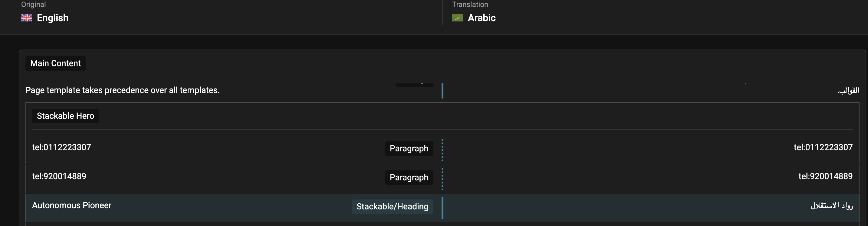Click the dotted status indicator for tel:0112223307
This screenshot has height=226, width=868.
tap(442, 150)
